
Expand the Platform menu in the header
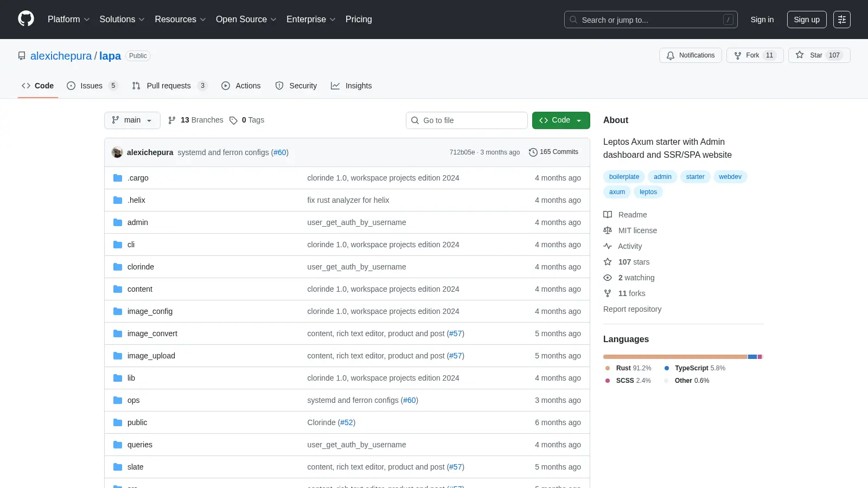pyautogui.click(x=68, y=20)
